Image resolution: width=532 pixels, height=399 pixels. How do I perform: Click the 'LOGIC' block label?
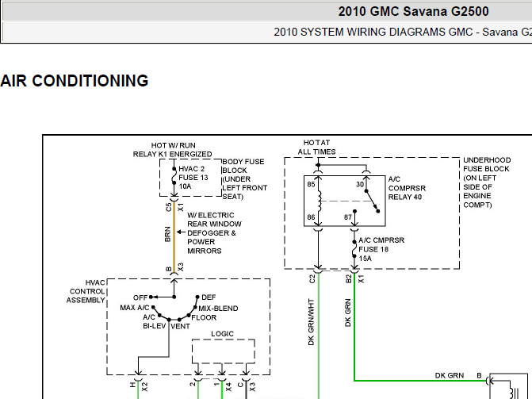[x=222, y=334]
